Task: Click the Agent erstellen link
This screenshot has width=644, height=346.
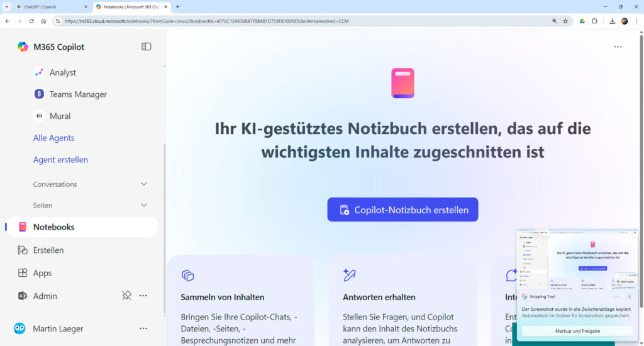Action: (60, 159)
